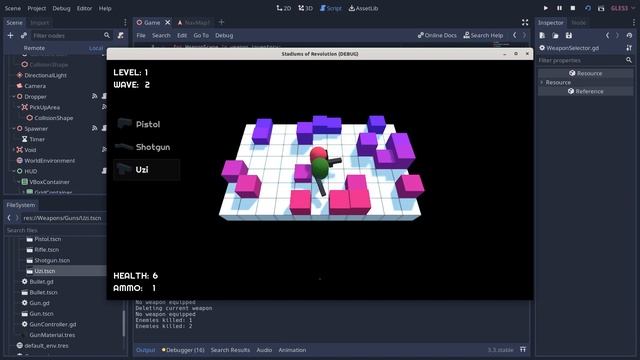This screenshot has width=640, height=360.
Task: Open the Search Results bottom panel
Action: [x=230, y=350]
